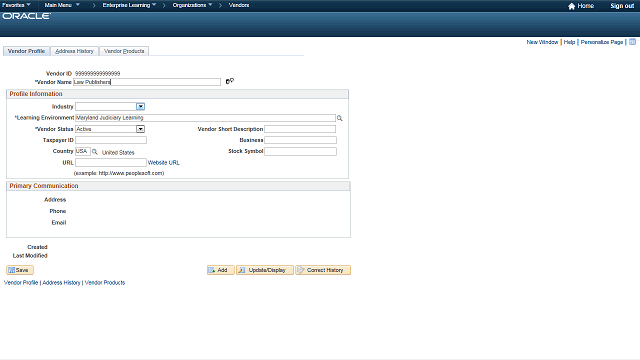Open the Enterprise Learning breadcrumb menu
This screenshot has width=640, height=360.
point(129,5)
